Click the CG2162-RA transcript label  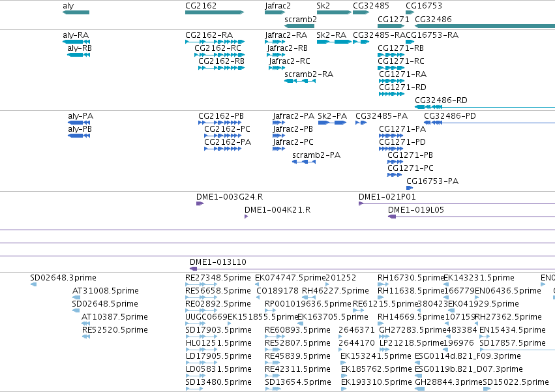209,35
